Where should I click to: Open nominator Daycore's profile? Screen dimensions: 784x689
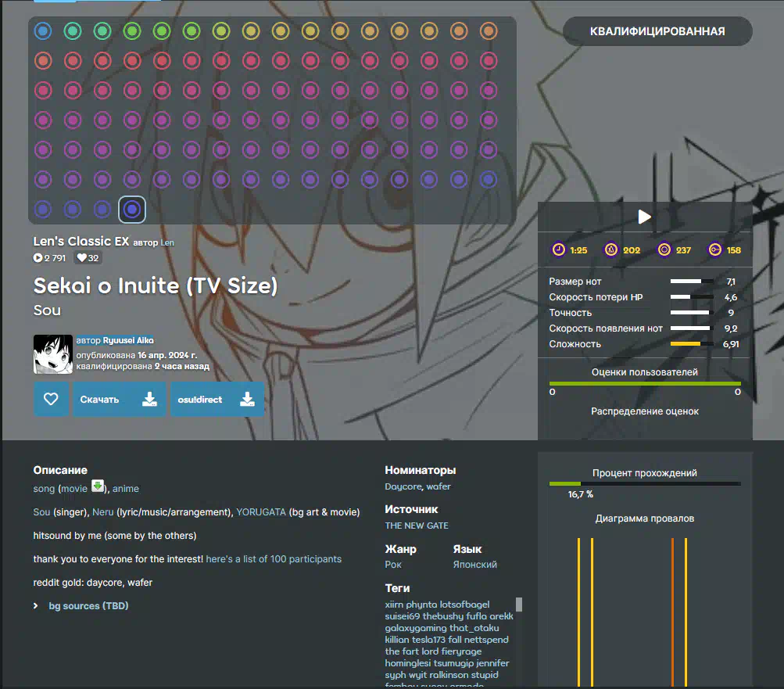click(x=403, y=486)
